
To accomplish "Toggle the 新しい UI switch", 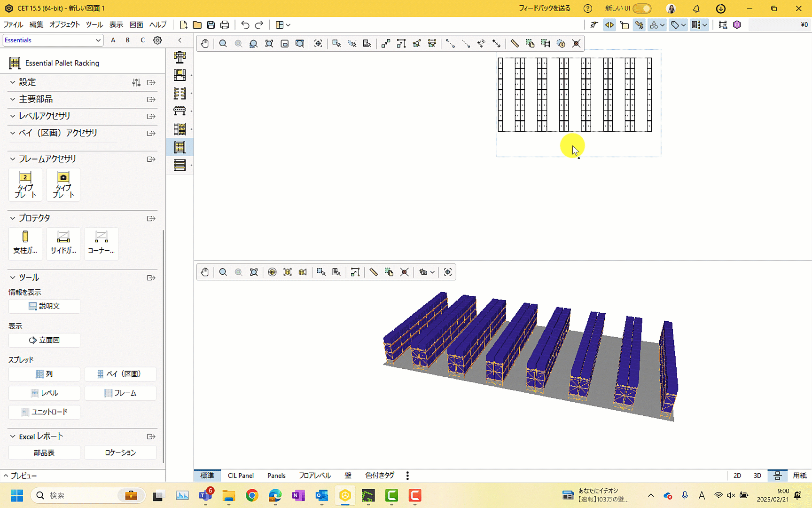I will pos(642,8).
